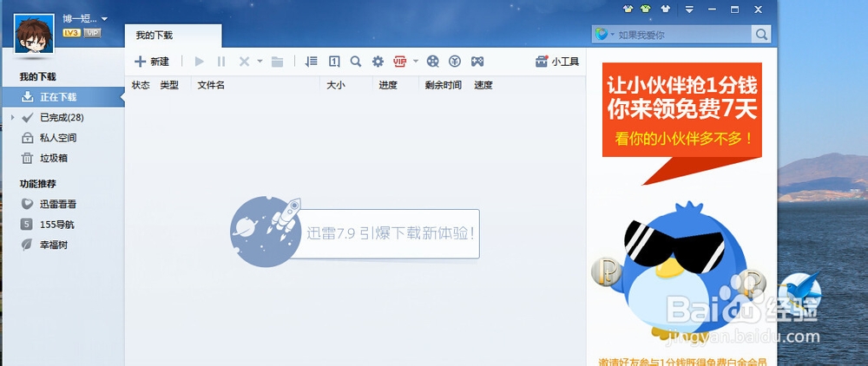Click the 已完成 checkmark icon
The height and width of the screenshot is (366, 868).
[x=27, y=117]
